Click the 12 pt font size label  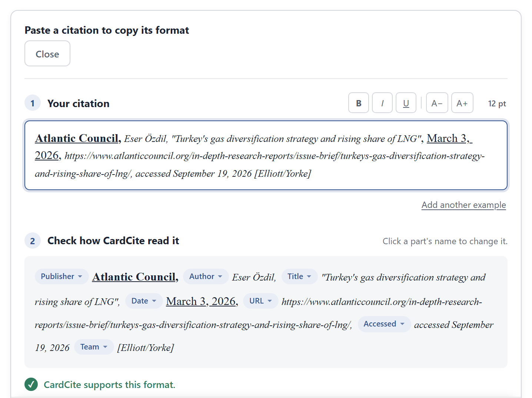[x=497, y=103]
